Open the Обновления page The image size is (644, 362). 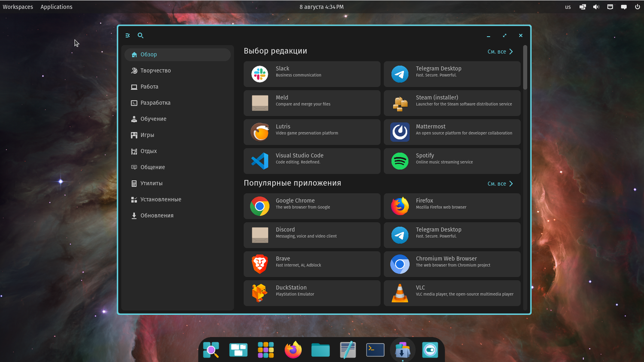click(x=177, y=216)
